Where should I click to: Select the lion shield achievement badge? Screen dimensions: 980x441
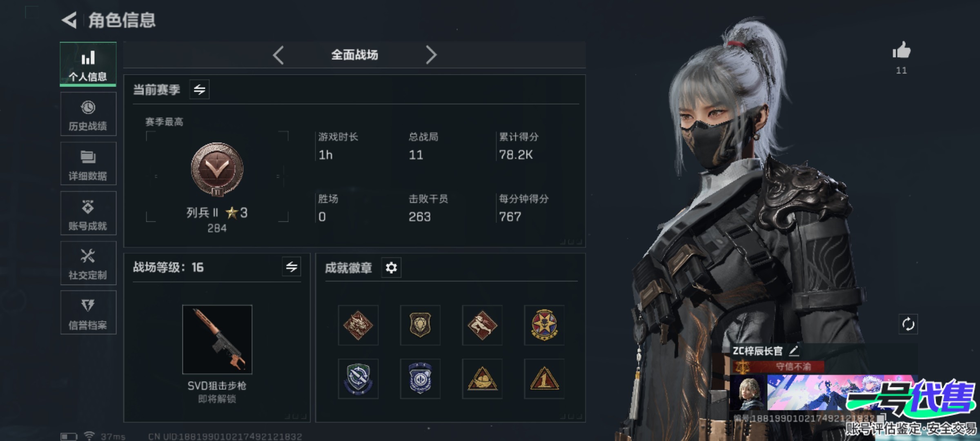tap(420, 325)
